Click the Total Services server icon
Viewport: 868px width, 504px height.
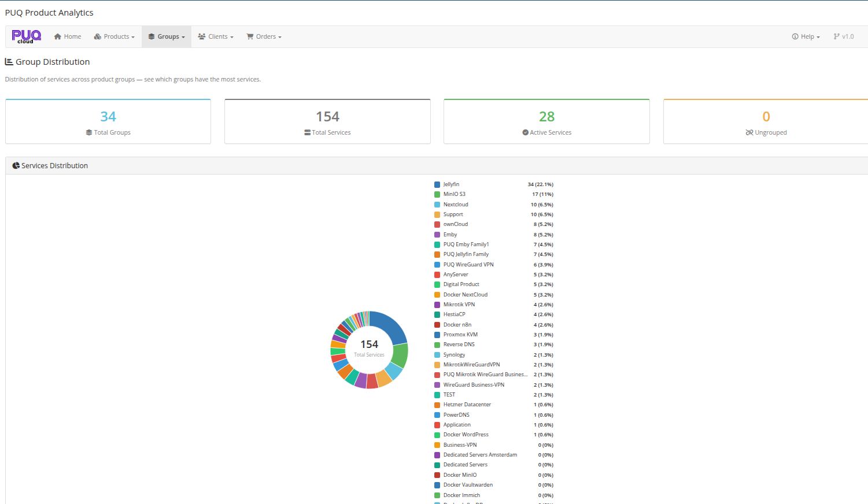click(x=308, y=132)
